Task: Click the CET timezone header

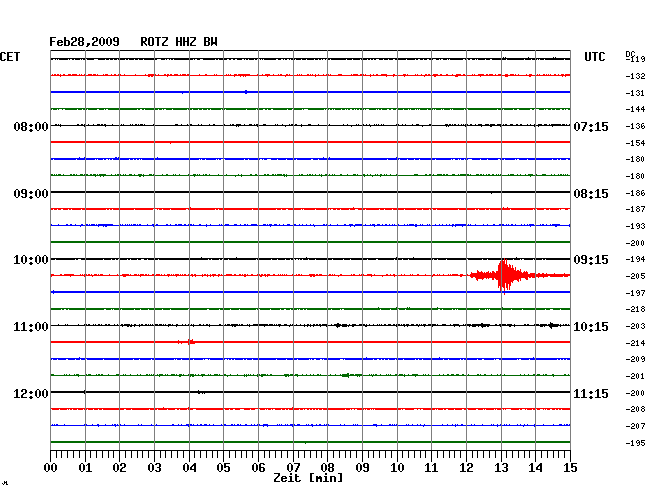Action: tap(10, 57)
